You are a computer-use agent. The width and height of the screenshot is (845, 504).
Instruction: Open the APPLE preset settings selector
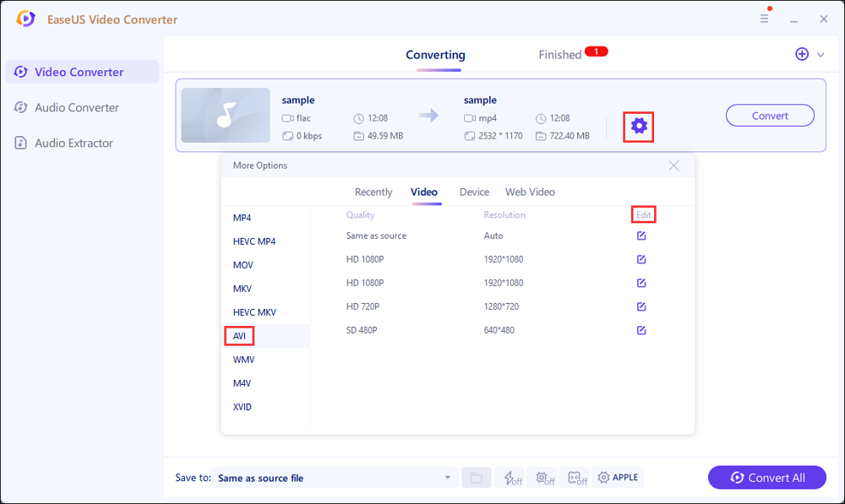pyautogui.click(x=618, y=478)
